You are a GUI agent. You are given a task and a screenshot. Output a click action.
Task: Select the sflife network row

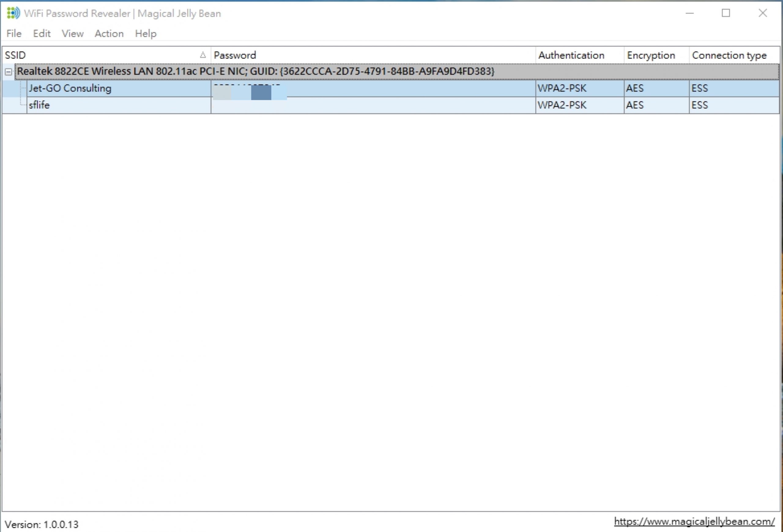39,105
